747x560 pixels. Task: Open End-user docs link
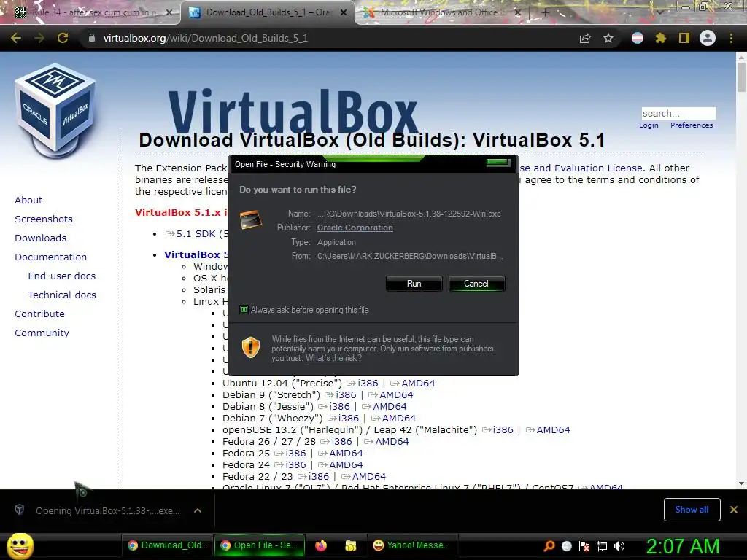click(x=62, y=276)
